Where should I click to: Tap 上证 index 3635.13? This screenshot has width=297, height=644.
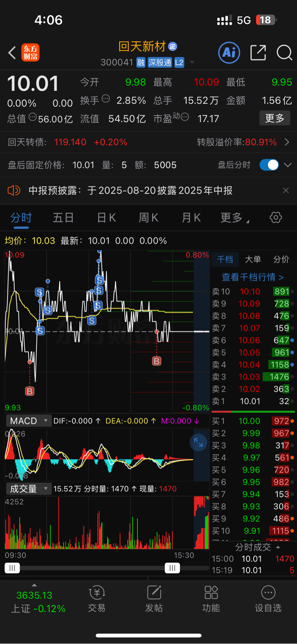38,601
